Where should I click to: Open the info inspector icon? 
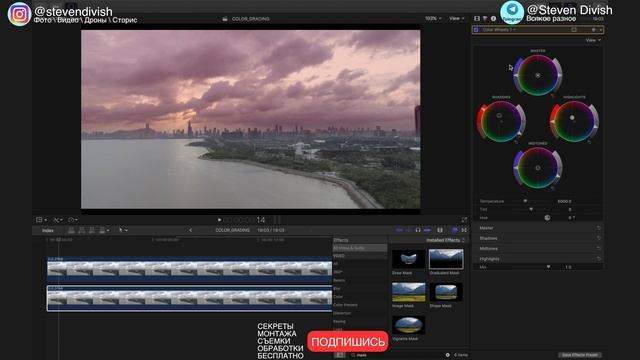tap(493, 18)
